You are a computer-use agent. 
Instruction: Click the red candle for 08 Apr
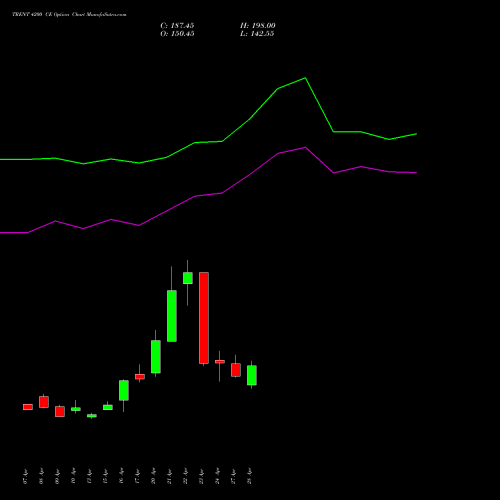44,402
